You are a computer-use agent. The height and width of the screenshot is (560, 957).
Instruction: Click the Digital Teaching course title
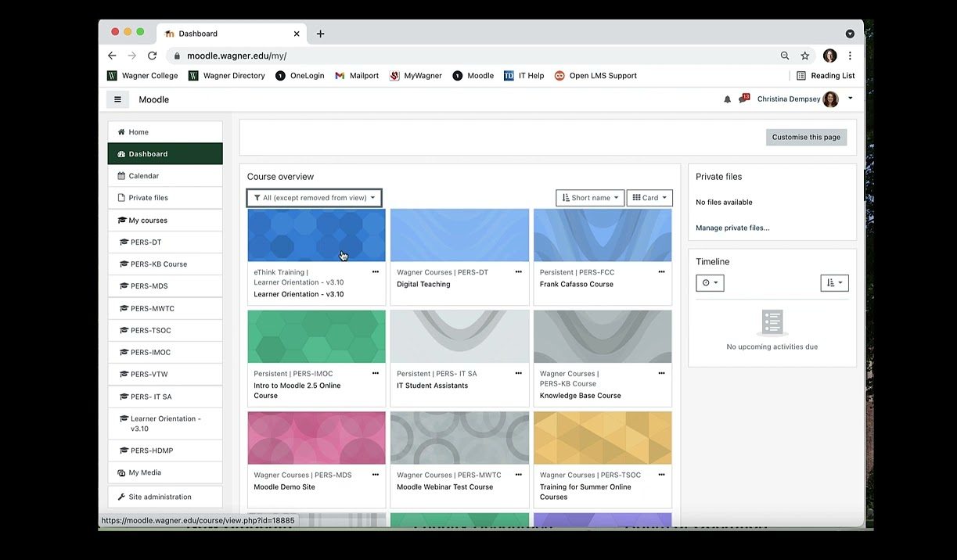pos(423,284)
